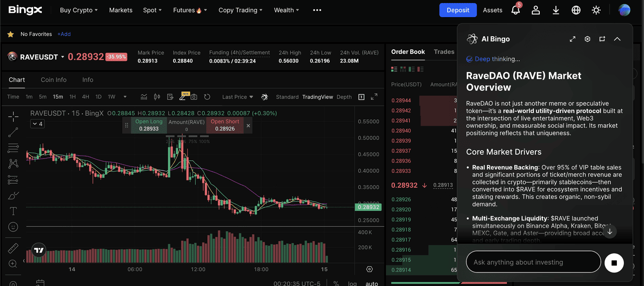This screenshot has height=286, width=644.
Task: Select the brush drawing tool
Action: tap(14, 195)
